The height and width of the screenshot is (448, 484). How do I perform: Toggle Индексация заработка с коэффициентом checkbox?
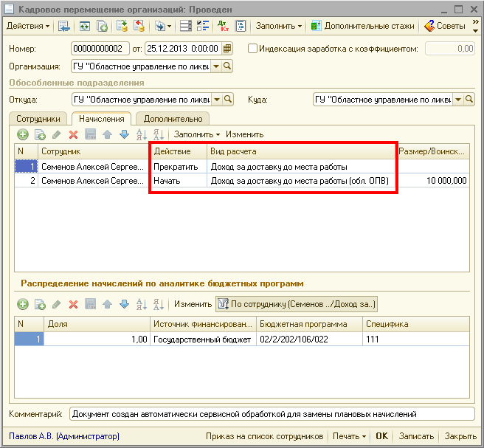[x=253, y=49]
